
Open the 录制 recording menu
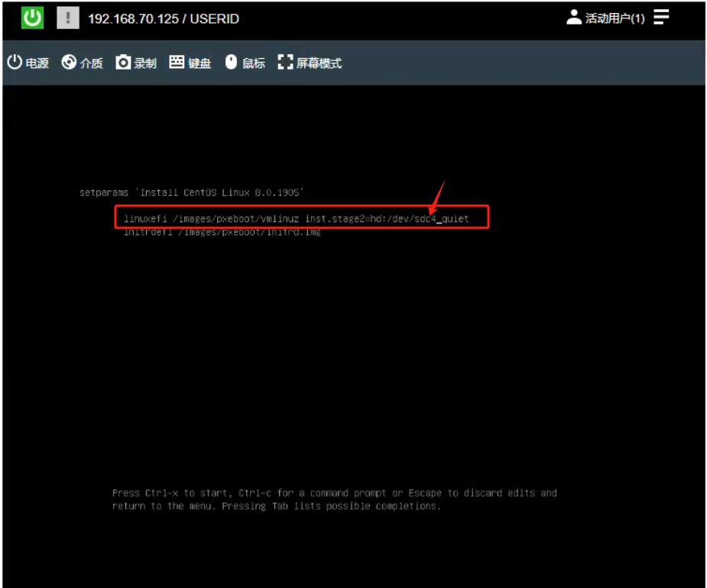[136, 62]
